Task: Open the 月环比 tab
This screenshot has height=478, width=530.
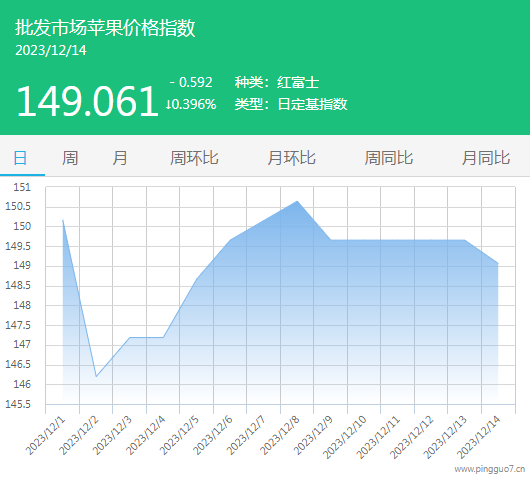Action: point(292,158)
